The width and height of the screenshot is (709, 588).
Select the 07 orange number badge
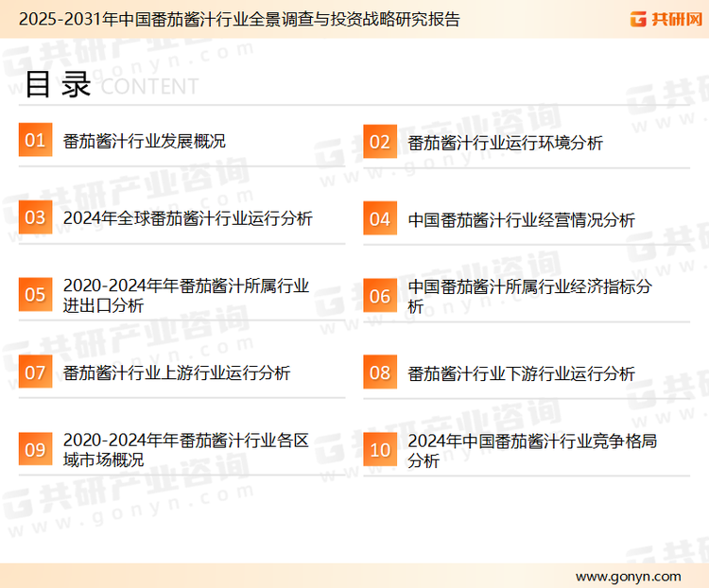point(35,372)
